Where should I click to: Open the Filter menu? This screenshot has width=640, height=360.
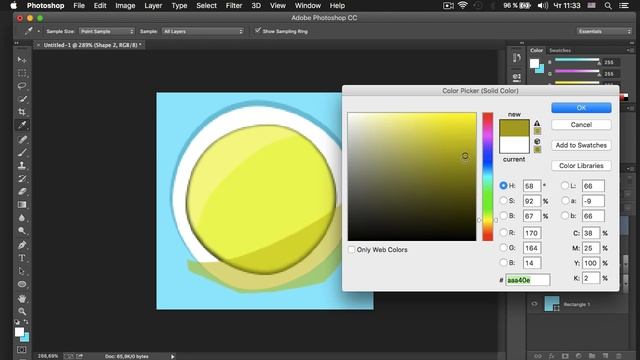point(234,6)
